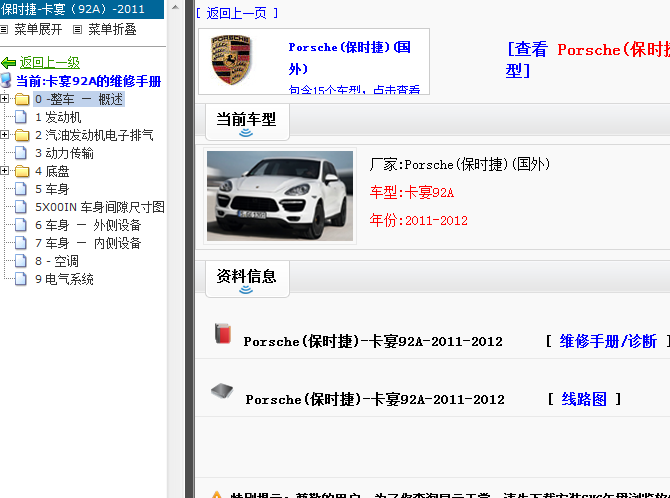670x498 pixels.
Task: Expand the 2 汽油发动机电子排气 node
Action: click(x=4, y=135)
